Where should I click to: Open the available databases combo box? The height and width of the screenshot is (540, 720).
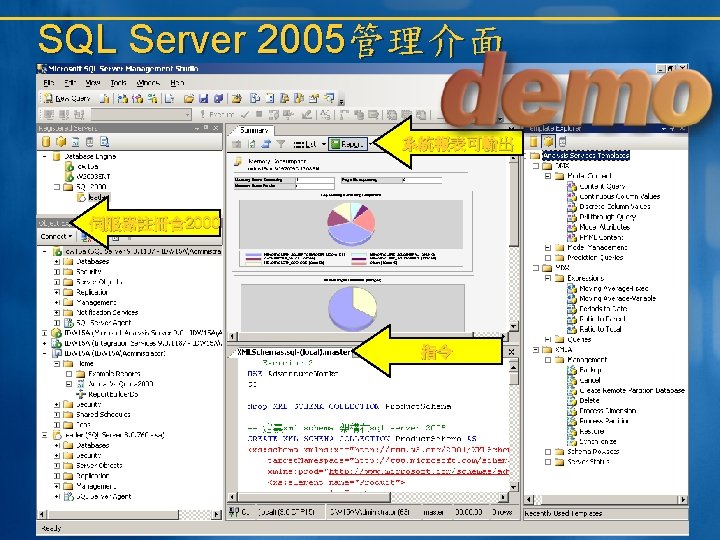(x=141, y=114)
